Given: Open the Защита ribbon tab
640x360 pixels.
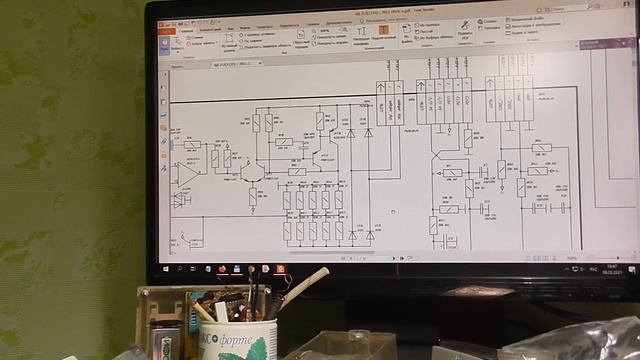Looking at the screenshot, I should [265, 27].
